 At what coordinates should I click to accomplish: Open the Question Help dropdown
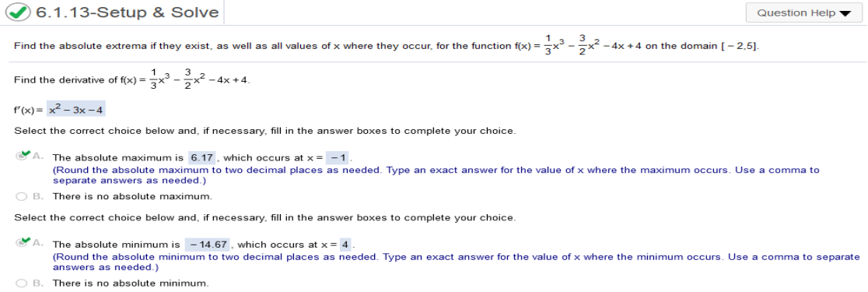tap(803, 12)
